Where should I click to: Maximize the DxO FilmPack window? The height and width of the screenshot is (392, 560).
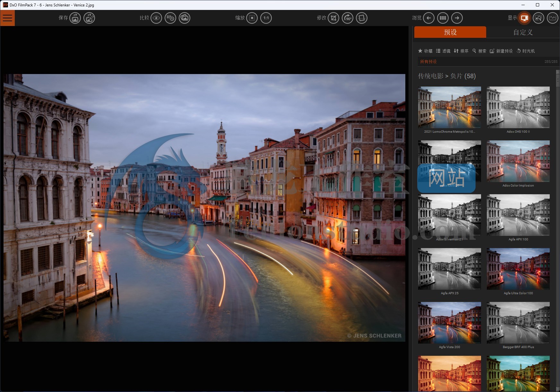pyautogui.click(x=538, y=5)
